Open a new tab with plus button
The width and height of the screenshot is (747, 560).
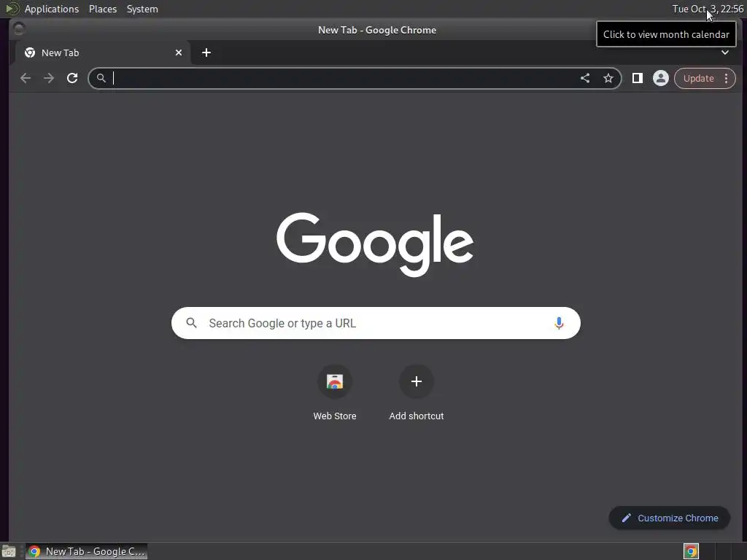click(206, 52)
